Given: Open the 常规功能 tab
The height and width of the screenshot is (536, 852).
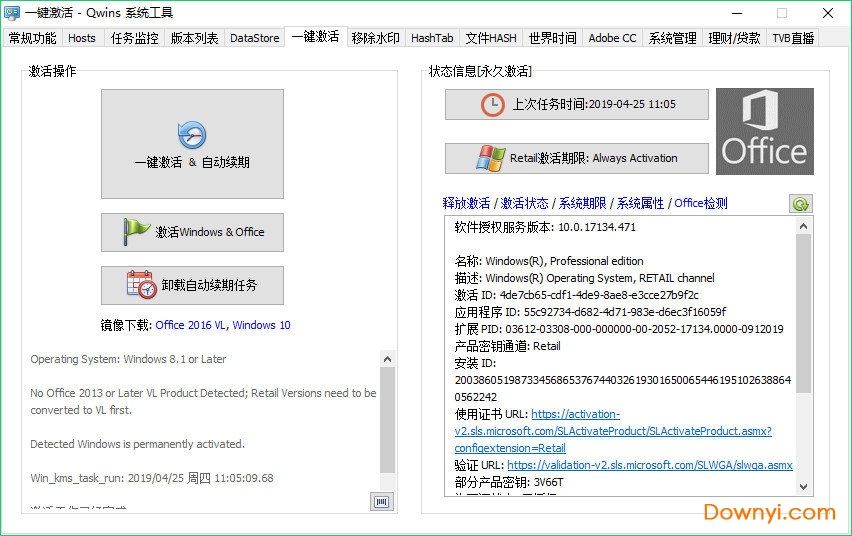Looking at the screenshot, I should tap(33, 38).
